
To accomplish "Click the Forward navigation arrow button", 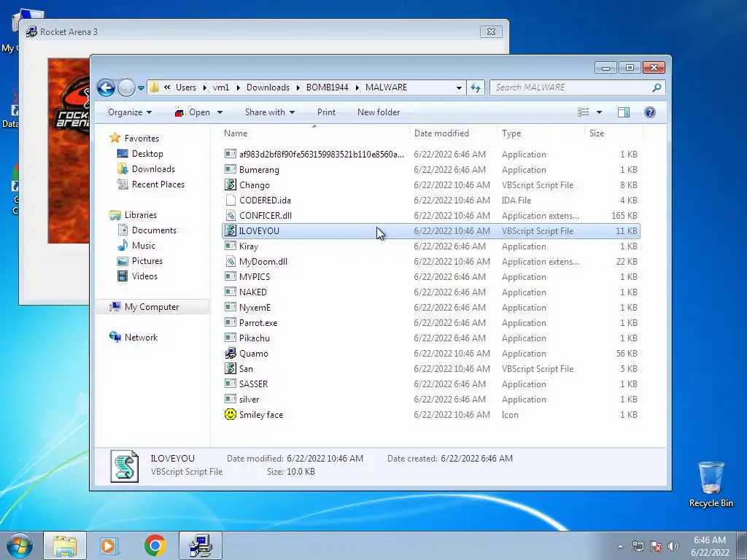I will 126,87.
